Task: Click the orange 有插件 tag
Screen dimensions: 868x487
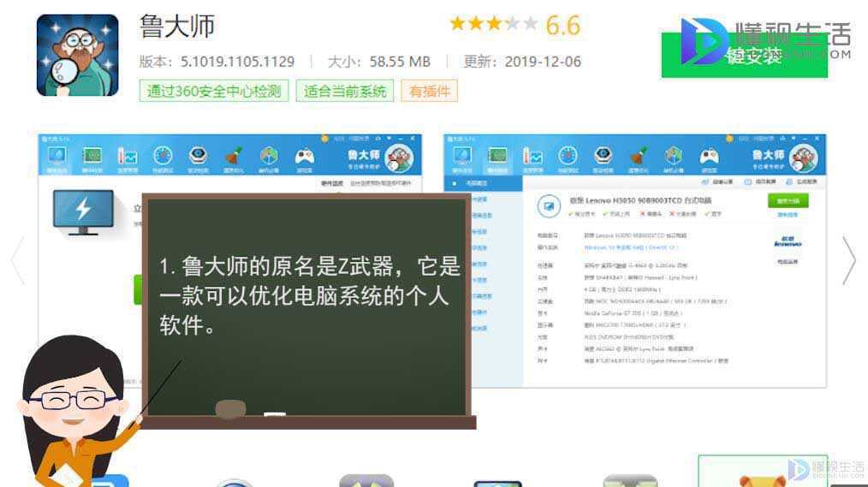Action: pyautogui.click(x=430, y=91)
